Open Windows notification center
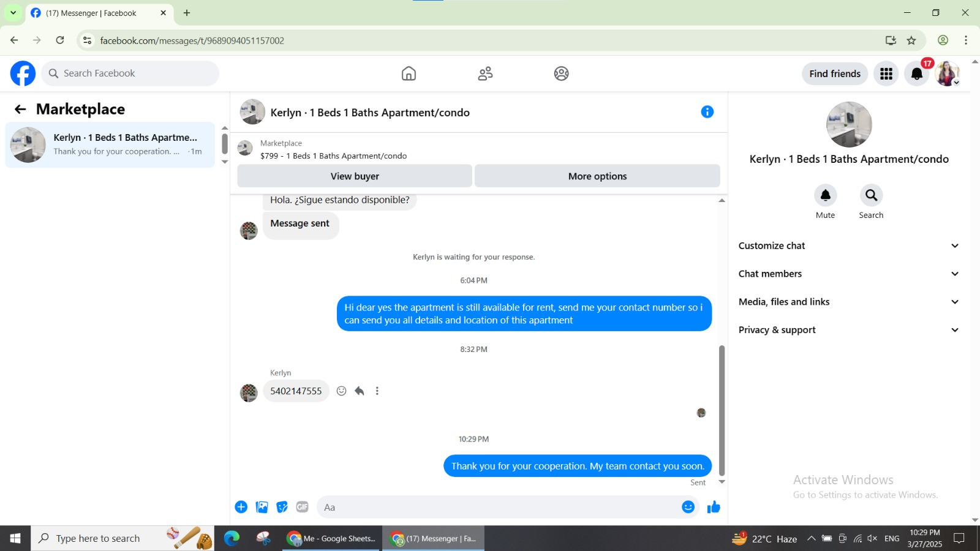The image size is (980, 551). click(x=959, y=539)
